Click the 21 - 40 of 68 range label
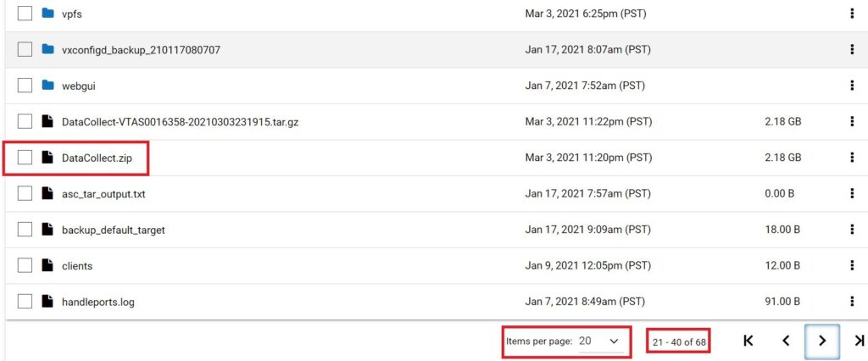 [679, 342]
